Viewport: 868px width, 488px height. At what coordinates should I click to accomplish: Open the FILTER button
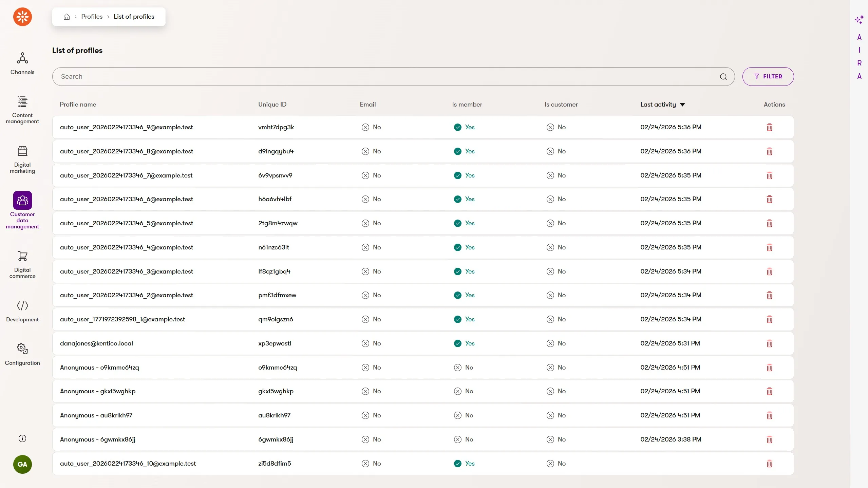pos(768,77)
